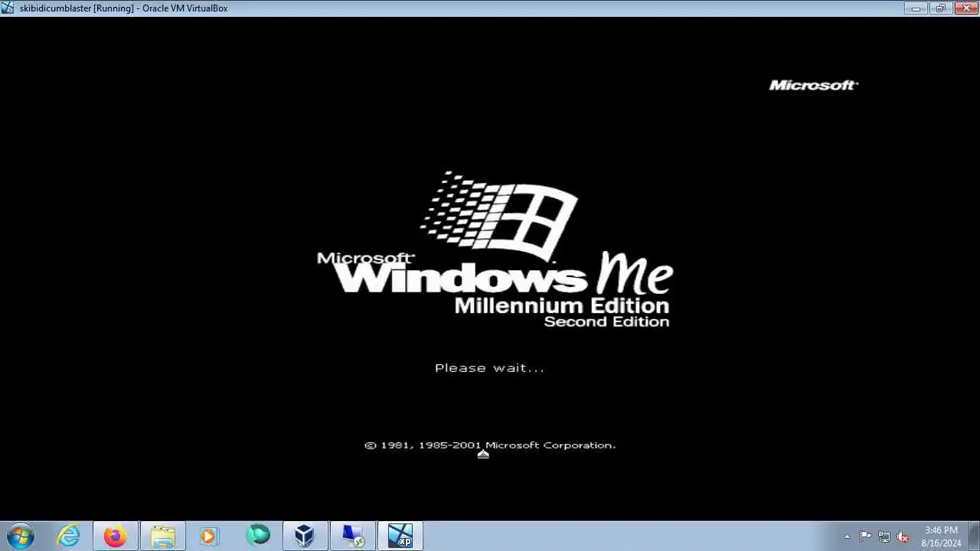The width and height of the screenshot is (980, 551).
Task: Launch Windows Media Player taskbar icon
Action: click(208, 536)
